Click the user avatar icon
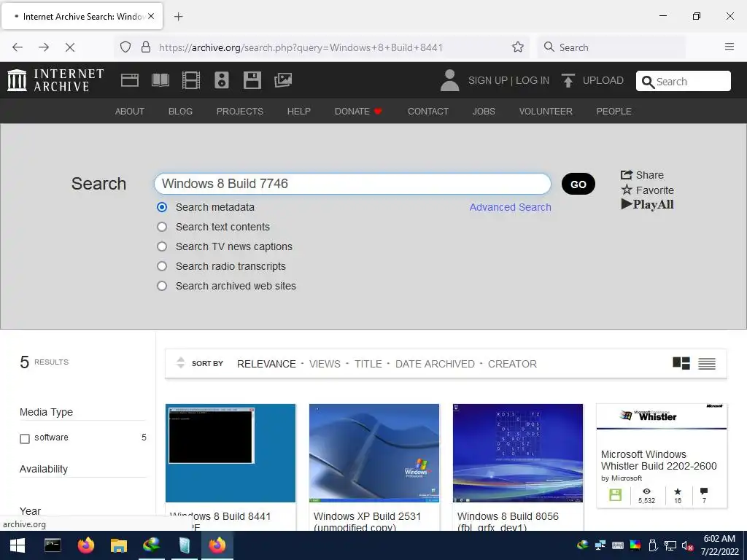This screenshot has height=560, width=747. pyautogui.click(x=449, y=80)
